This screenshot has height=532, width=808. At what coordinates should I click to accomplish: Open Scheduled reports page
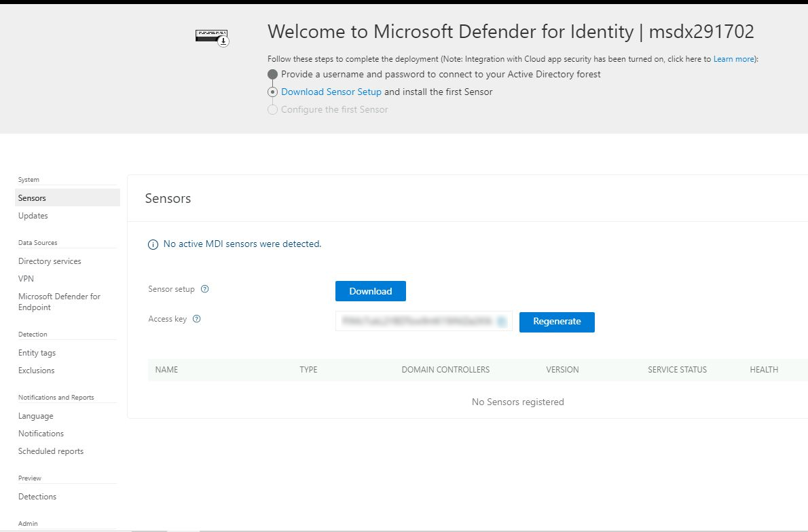click(51, 451)
